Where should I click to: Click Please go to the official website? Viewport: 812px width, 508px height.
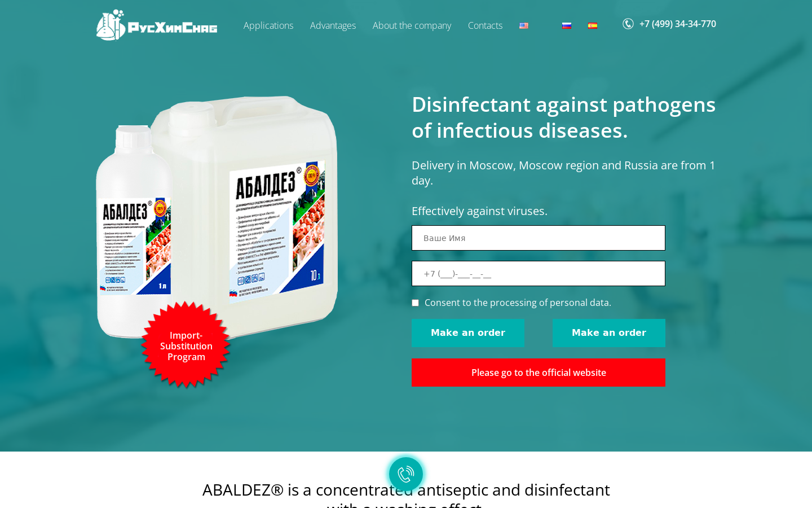click(539, 373)
